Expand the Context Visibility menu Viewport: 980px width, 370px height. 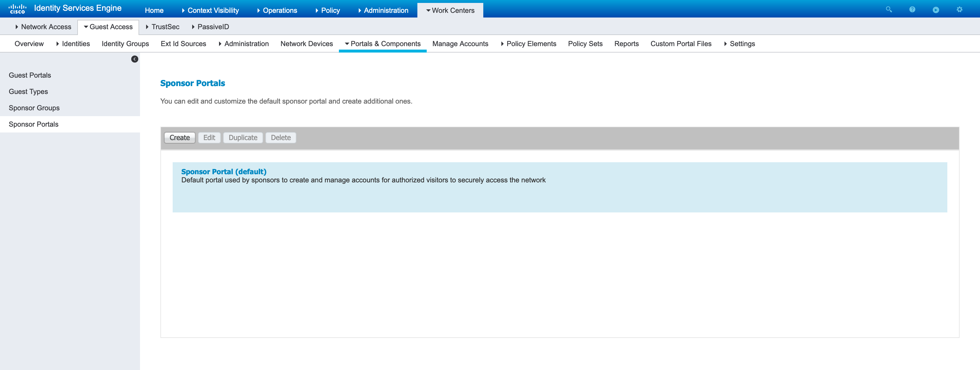pyautogui.click(x=210, y=10)
